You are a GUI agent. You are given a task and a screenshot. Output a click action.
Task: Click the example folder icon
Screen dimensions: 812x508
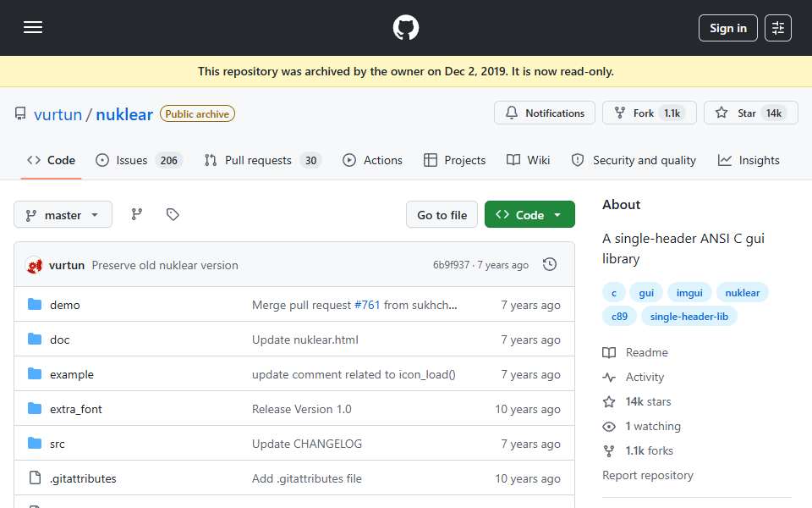point(35,373)
